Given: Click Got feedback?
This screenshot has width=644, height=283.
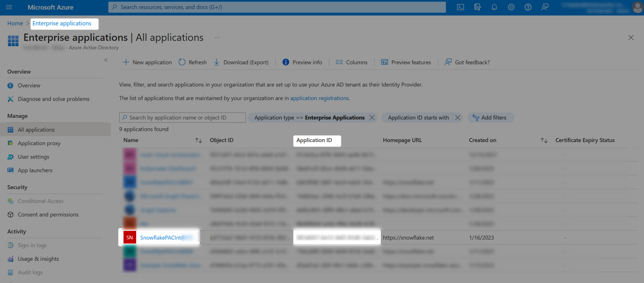Looking at the screenshot, I should [x=467, y=62].
